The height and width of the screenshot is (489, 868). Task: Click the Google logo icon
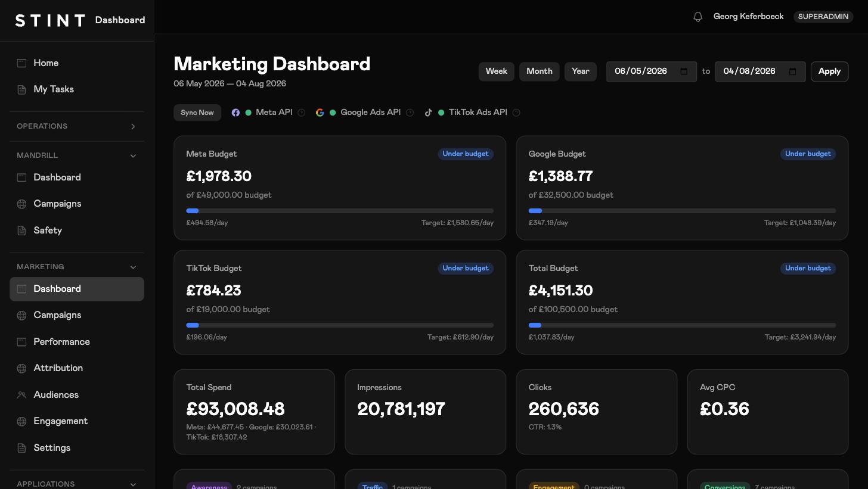pos(320,113)
